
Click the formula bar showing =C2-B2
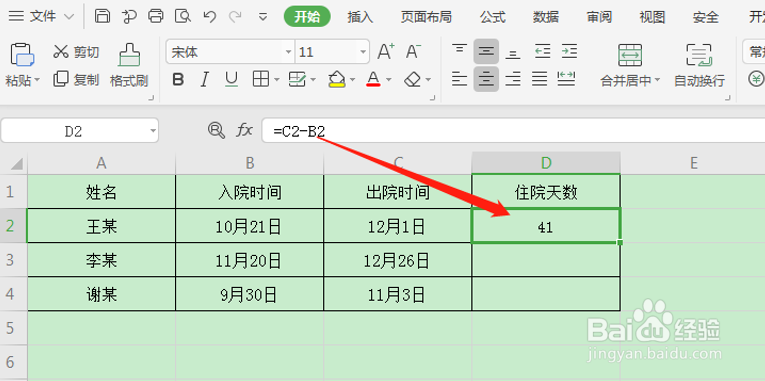(513, 131)
